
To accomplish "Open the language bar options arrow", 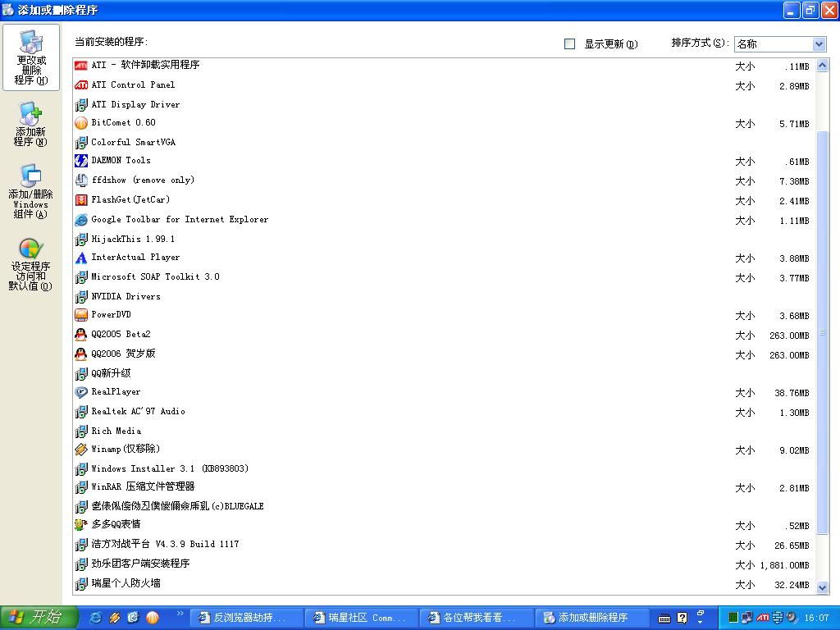I will tap(701, 622).
